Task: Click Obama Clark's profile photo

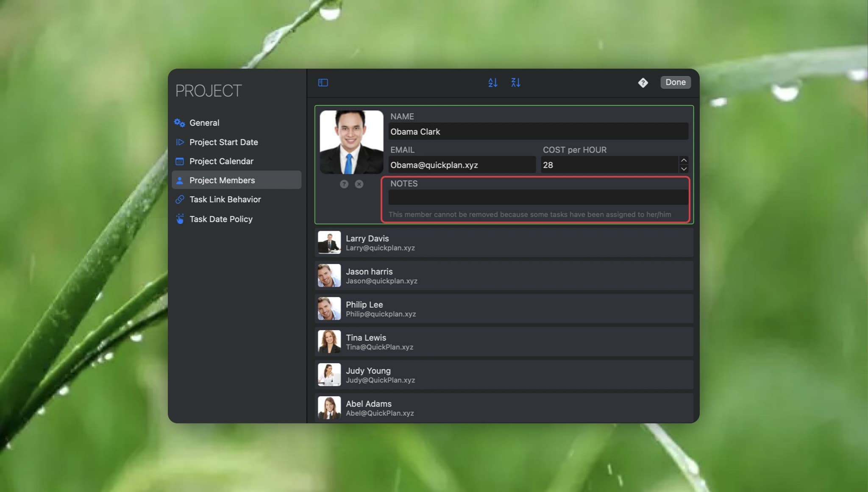Action: tap(351, 142)
